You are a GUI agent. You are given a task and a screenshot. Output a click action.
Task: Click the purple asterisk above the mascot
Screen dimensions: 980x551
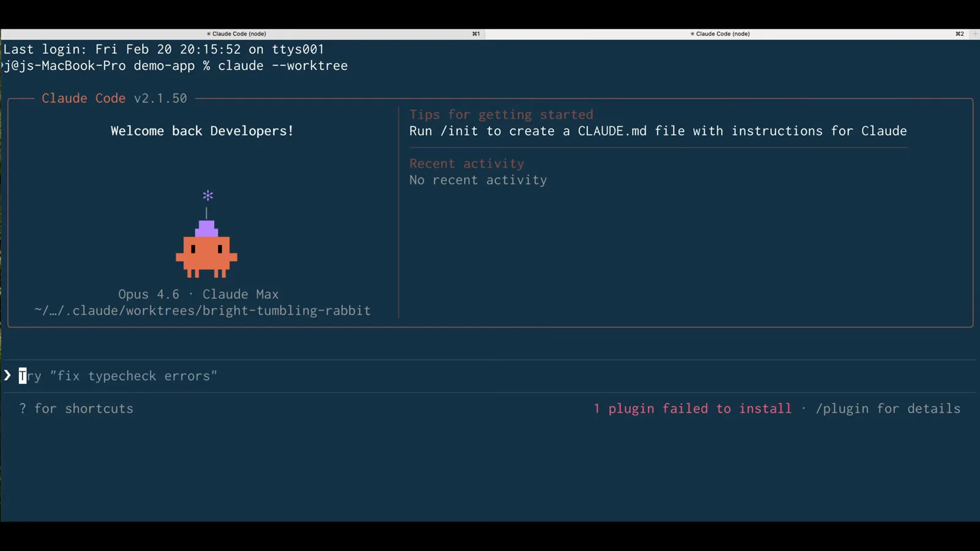[x=208, y=195]
